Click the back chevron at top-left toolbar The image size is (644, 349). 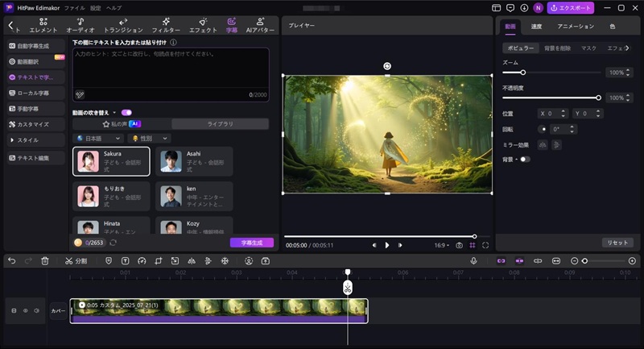pyautogui.click(x=10, y=26)
